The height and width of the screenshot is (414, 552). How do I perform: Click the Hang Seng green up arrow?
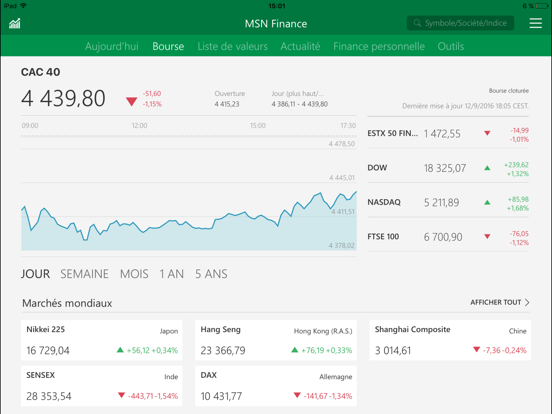295,350
